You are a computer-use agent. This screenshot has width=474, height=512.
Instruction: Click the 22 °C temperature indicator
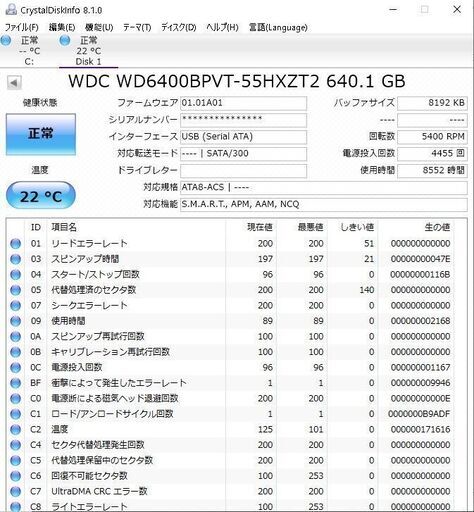pyautogui.click(x=41, y=196)
